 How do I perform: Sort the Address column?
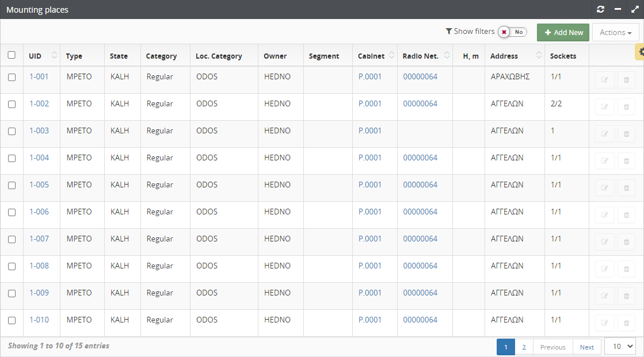click(x=539, y=55)
